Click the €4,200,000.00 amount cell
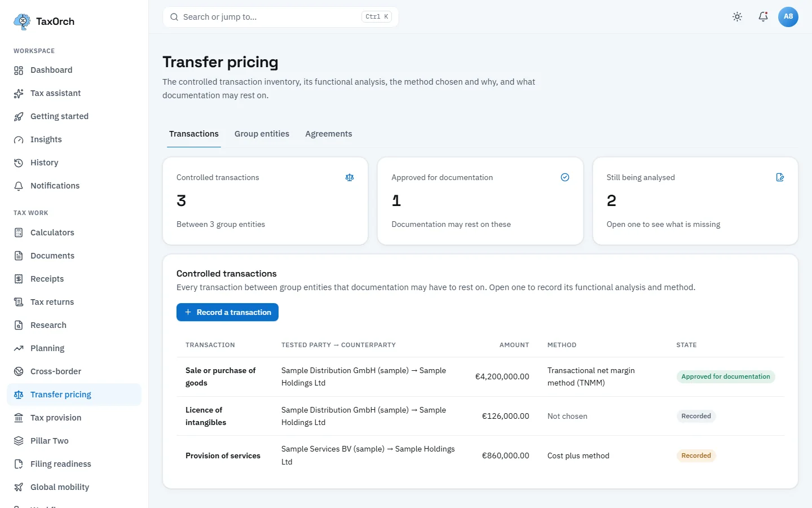812x508 pixels. 502,376
